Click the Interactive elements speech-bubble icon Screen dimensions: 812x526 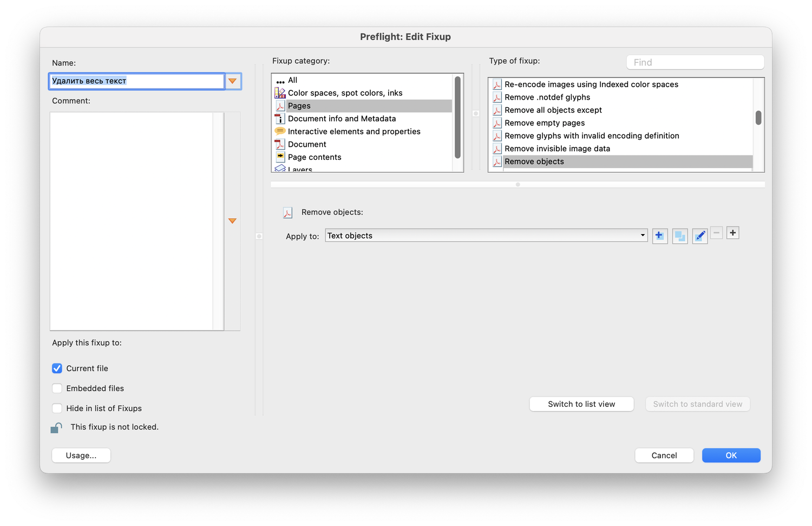[x=280, y=131]
